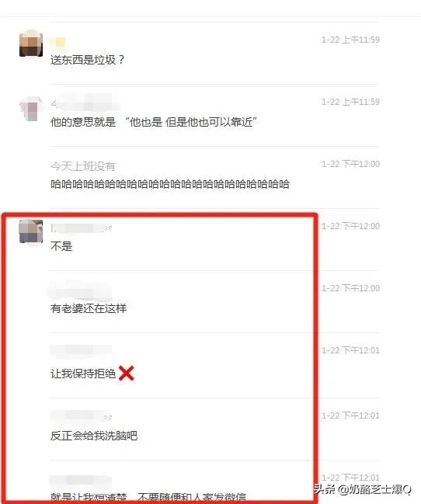Select the 哈哈哈哈 laughing message
Image resolution: width=421 pixels, height=504 pixels.
coord(170,184)
